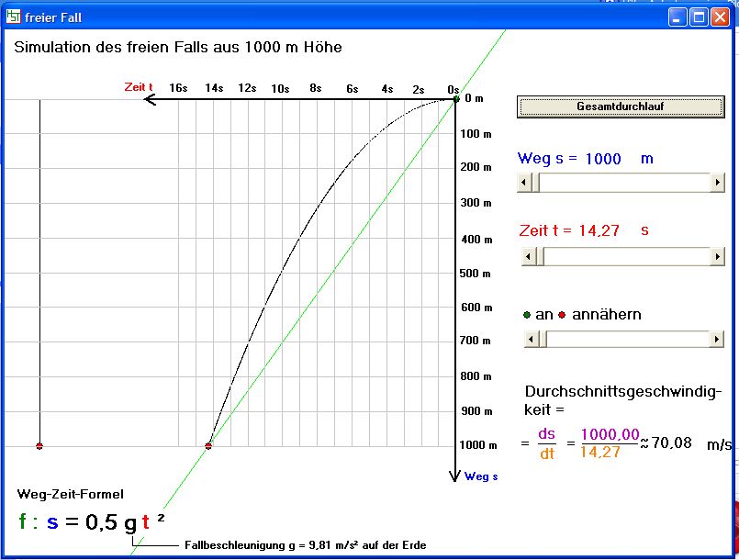739x560 pixels.
Task: Click the annähern label text
Action: pyautogui.click(x=607, y=314)
